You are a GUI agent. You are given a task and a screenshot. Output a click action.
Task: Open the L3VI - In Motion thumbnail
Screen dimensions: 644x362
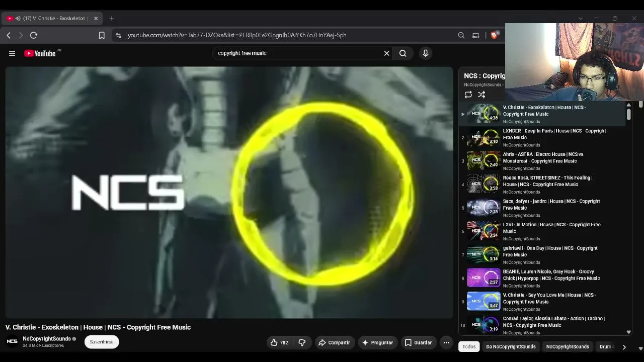[484, 231]
